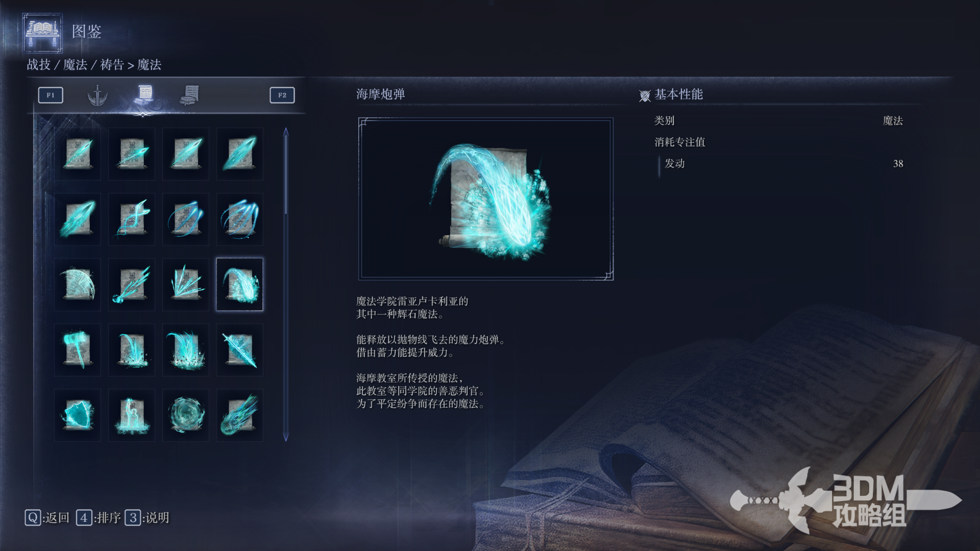Select the glowing sword spell scroll
The width and height of the screenshot is (980, 551).
(x=240, y=349)
